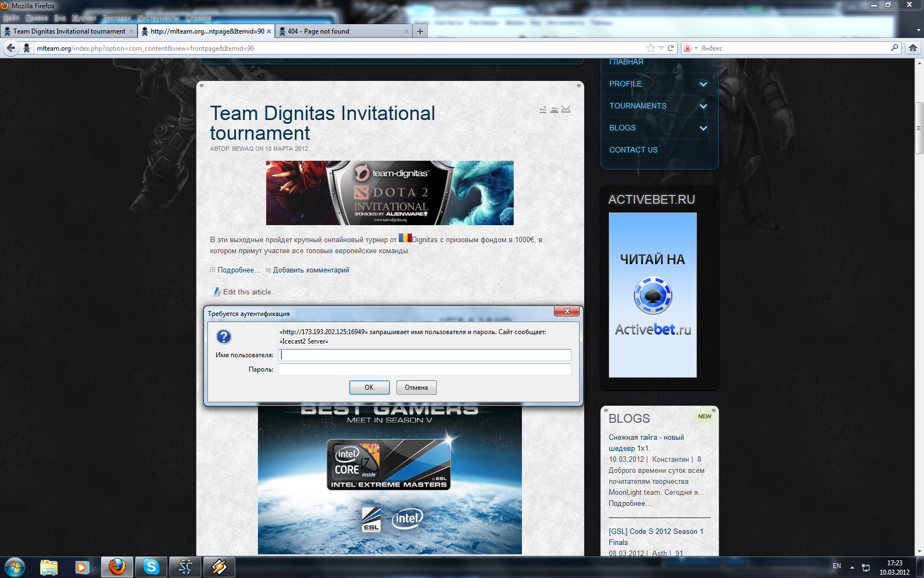Click the site identity icon beside the URL
The width and height of the screenshot is (924, 578).
(26, 48)
